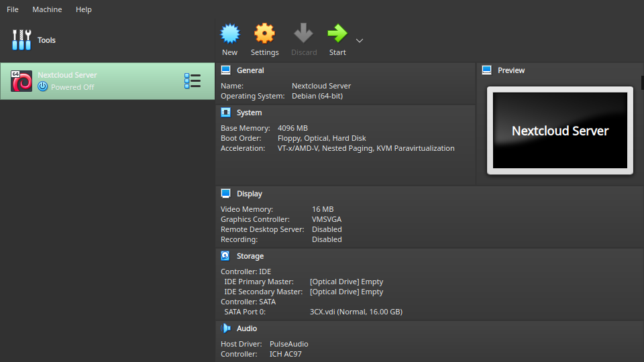Click the 'PulseAudio' host driver value

[288, 344]
